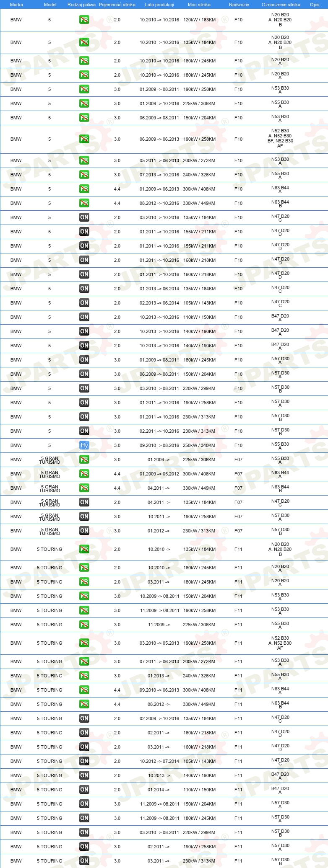
Task: Select the diesel ON icon in the 5 Touring 110kW / 150KM row
Action: (84, 790)
